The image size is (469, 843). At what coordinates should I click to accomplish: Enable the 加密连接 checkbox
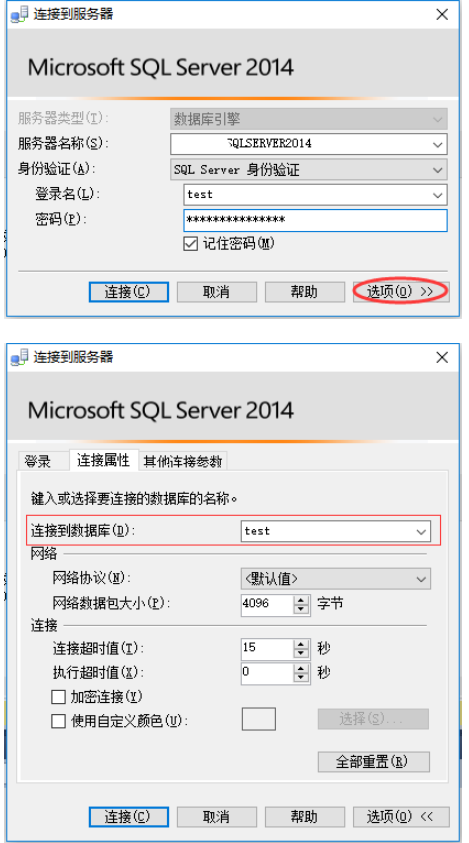point(58,697)
